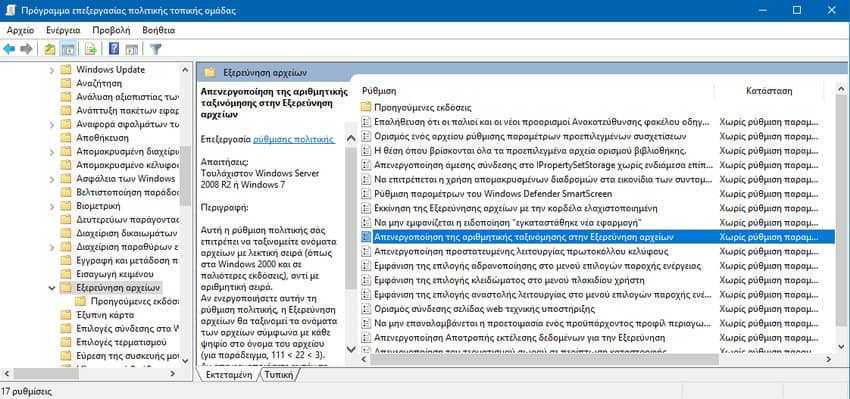Click the Filter funnel toolbar icon

point(156,49)
